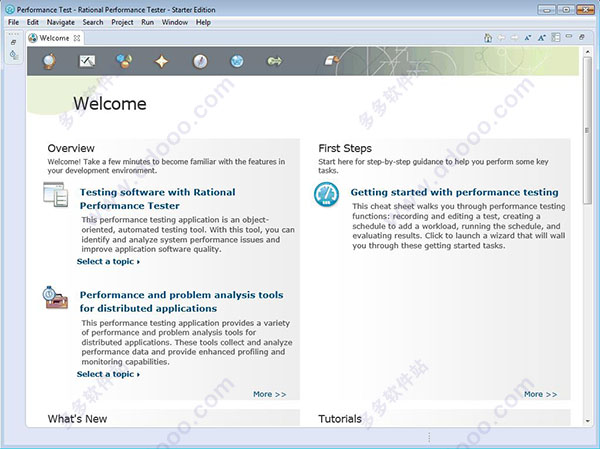Open the Project menu
Screen dimensions: 600x449
122,22
